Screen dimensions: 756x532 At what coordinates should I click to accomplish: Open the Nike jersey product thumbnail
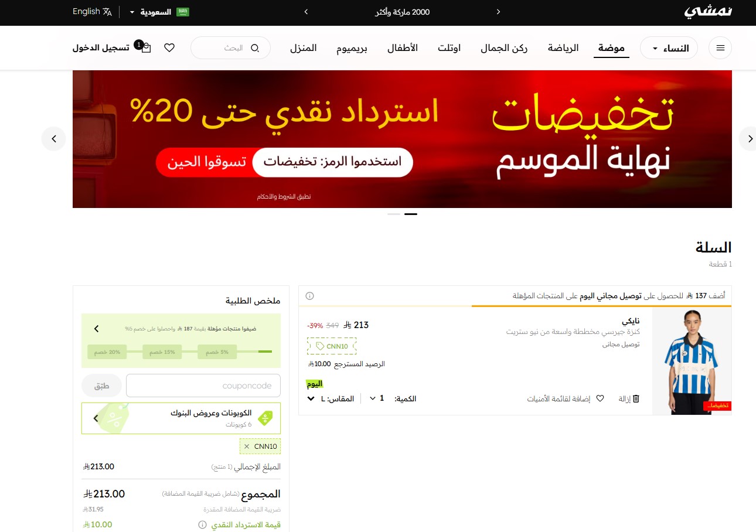coord(692,361)
